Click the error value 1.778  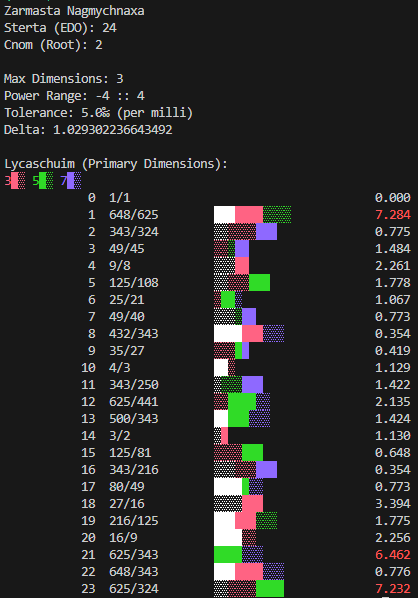393,283
